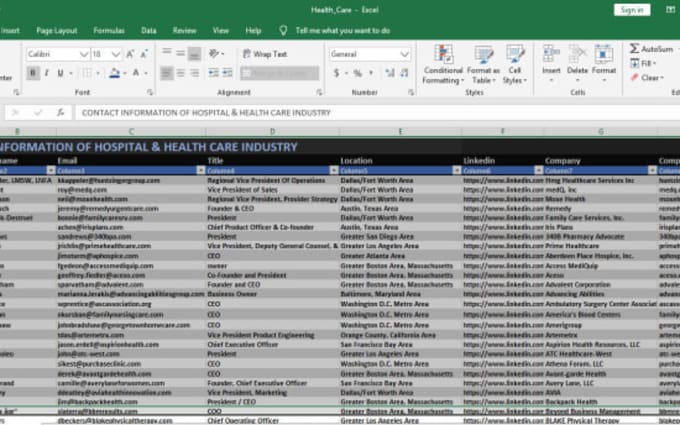Image resolution: width=680 pixels, height=425 pixels.
Task: Select column D header
Action: pos(272,131)
